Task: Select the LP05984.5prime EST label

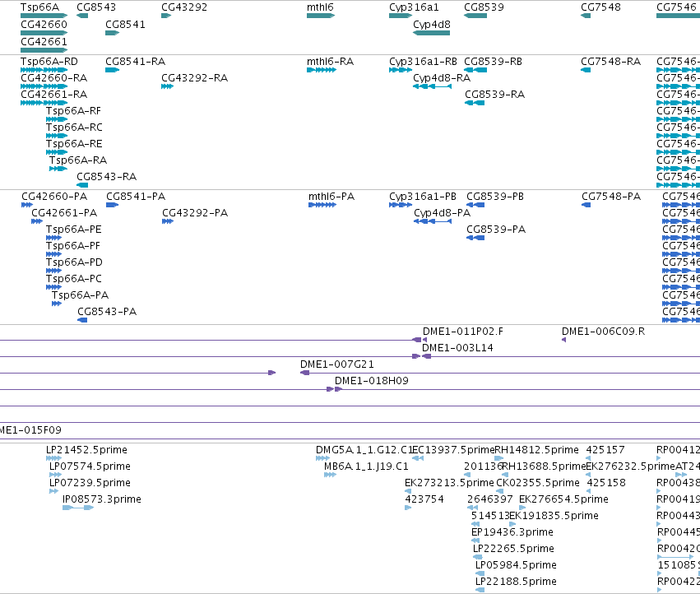Action: click(x=516, y=565)
